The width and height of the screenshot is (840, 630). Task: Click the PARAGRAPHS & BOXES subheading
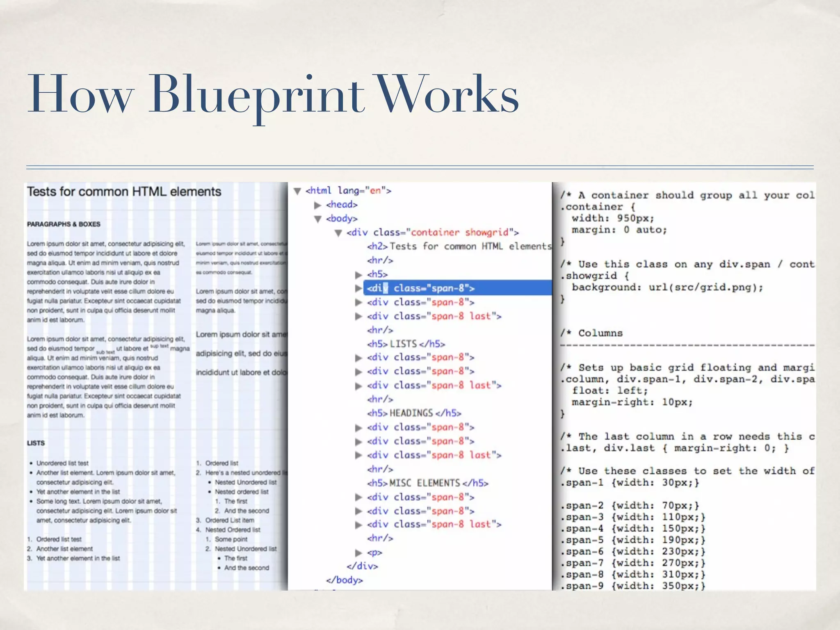[64, 224]
